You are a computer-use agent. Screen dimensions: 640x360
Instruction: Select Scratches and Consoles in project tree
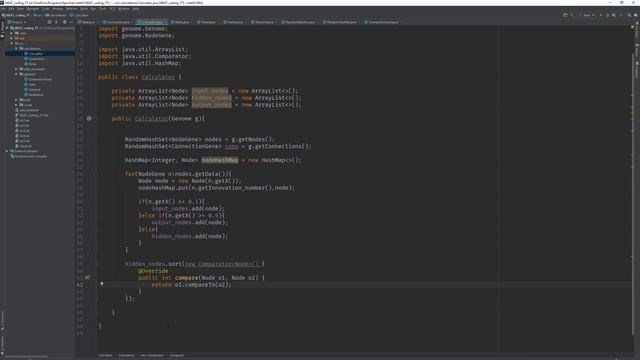[x=28, y=156]
